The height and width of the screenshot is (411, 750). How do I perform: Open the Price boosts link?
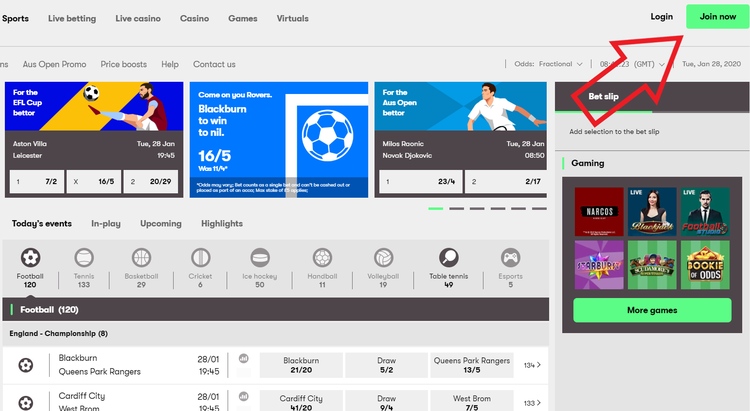click(123, 64)
